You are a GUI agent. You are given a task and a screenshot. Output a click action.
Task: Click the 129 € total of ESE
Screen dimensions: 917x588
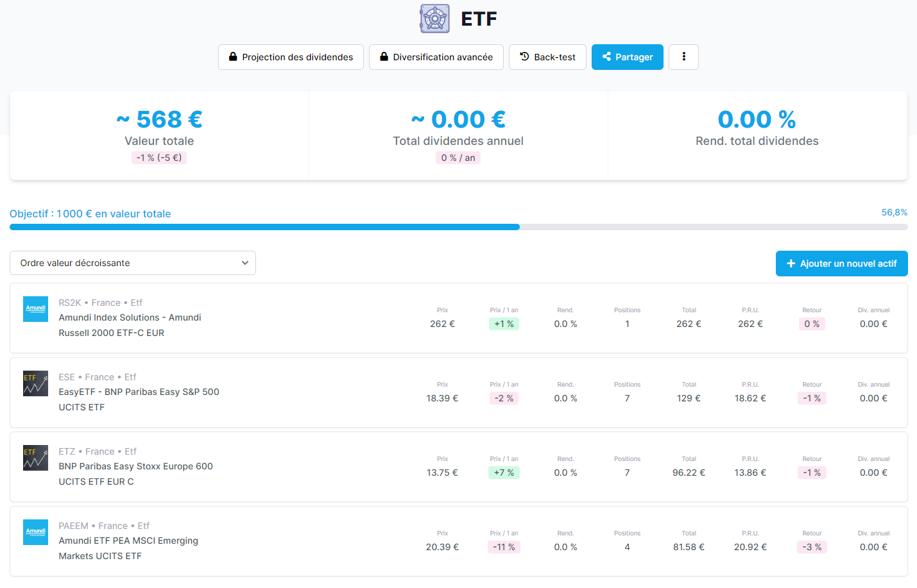[x=689, y=398]
